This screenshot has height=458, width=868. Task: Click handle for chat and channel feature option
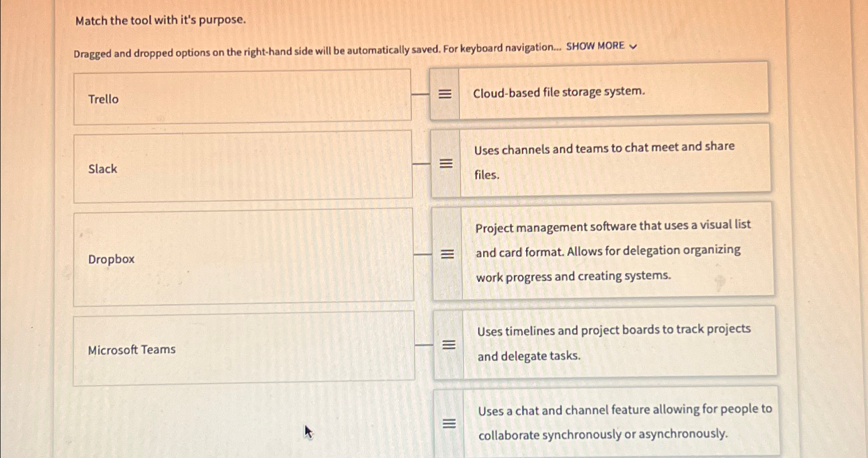pyautogui.click(x=449, y=423)
